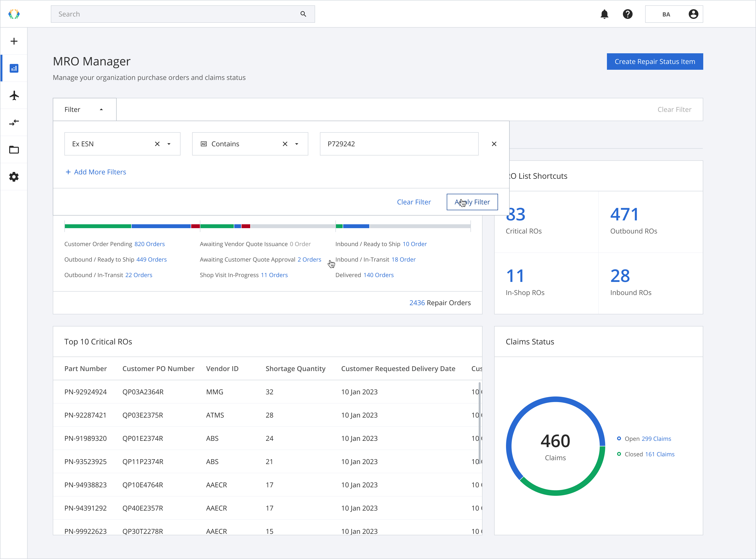
Task: Open 2 Orders awaiting quote approval
Action: click(309, 260)
